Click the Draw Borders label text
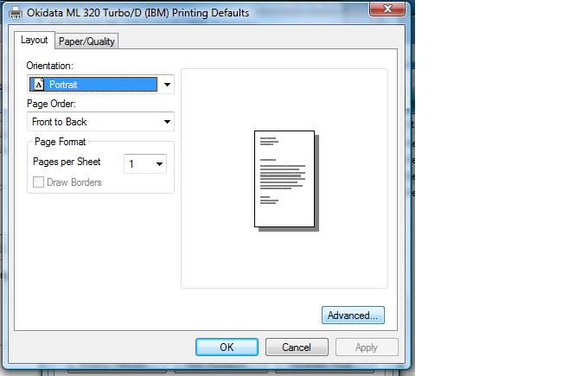 pos(74,182)
